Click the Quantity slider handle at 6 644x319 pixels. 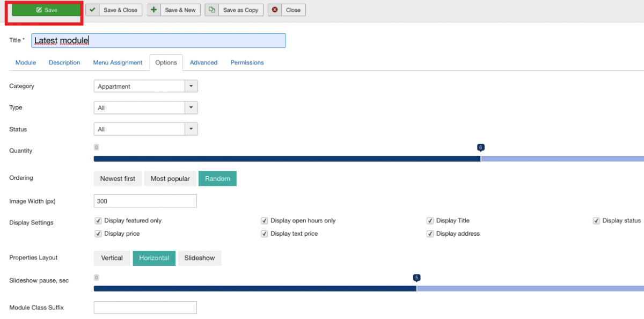[481, 148]
